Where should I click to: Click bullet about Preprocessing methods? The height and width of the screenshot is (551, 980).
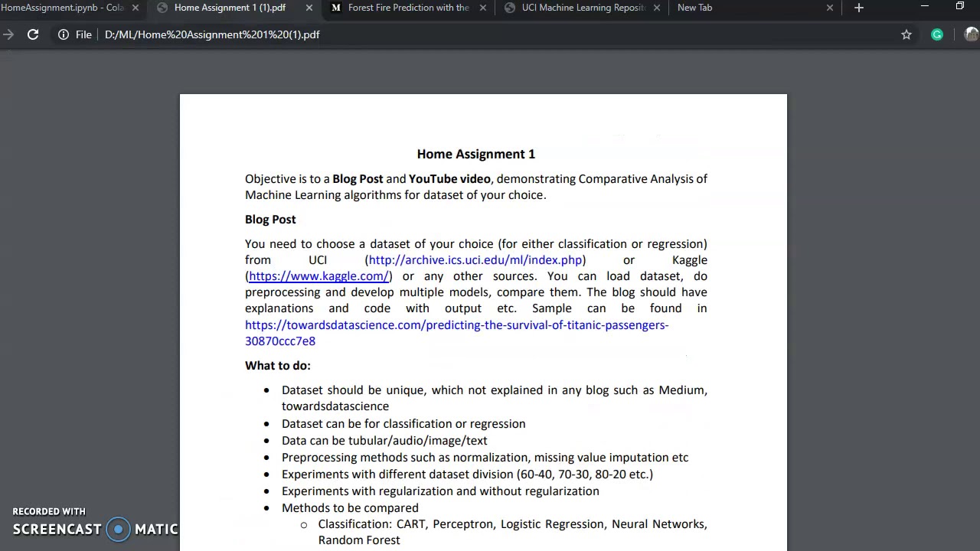point(485,458)
